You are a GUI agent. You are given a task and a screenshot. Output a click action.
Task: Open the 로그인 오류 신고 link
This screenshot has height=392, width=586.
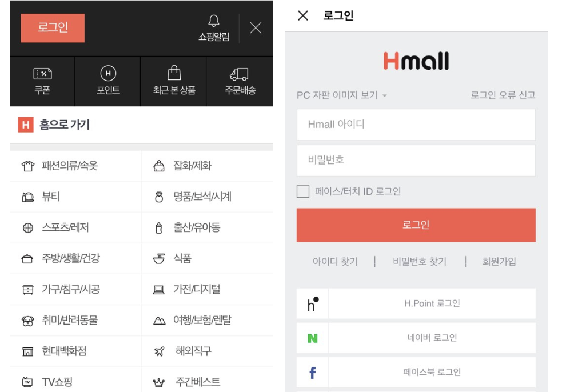(503, 95)
